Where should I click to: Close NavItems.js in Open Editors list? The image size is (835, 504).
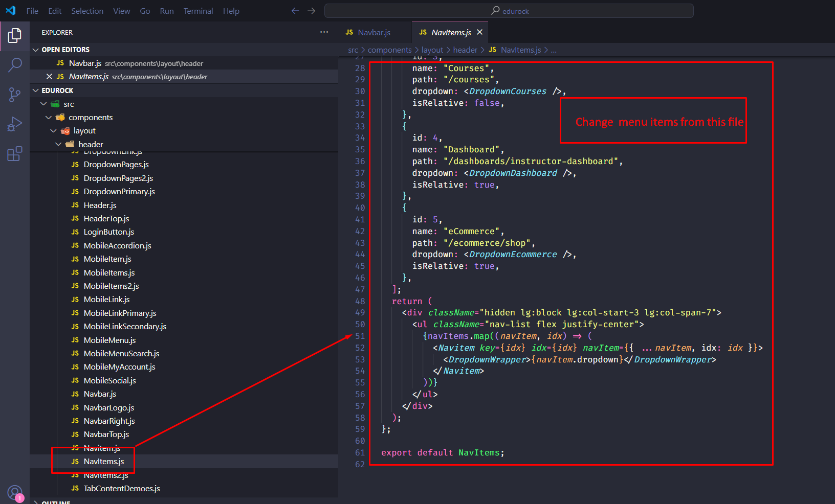tap(49, 77)
